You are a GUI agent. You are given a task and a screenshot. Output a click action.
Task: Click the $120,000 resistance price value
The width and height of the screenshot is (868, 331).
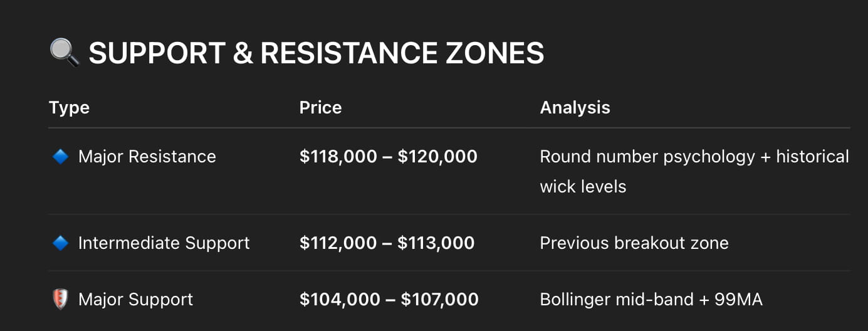[x=437, y=156]
